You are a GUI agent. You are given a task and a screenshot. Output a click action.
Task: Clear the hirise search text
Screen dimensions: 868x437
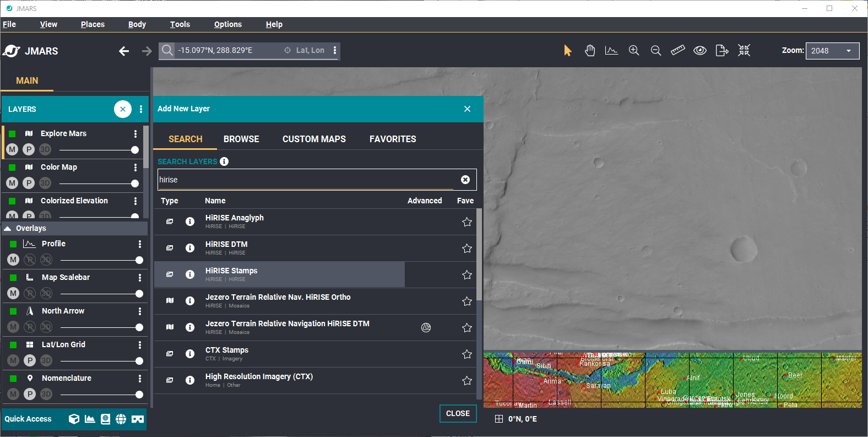[465, 180]
